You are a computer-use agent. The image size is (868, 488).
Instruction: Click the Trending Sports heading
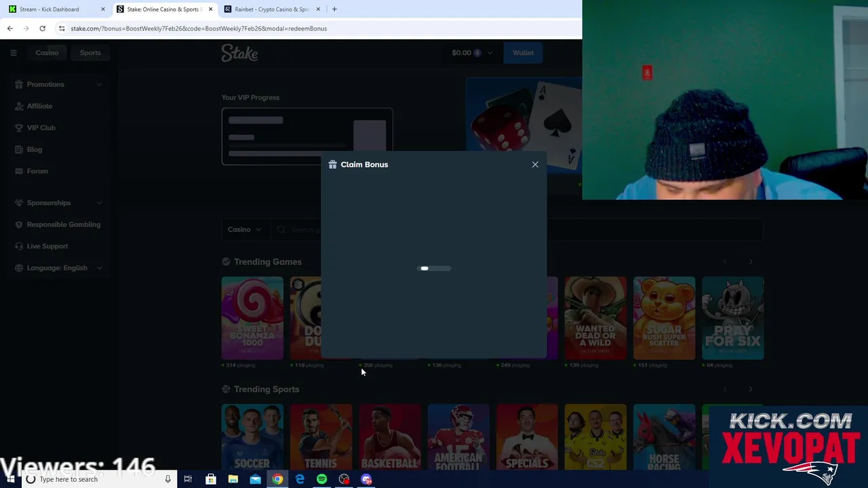pos(266,389)
